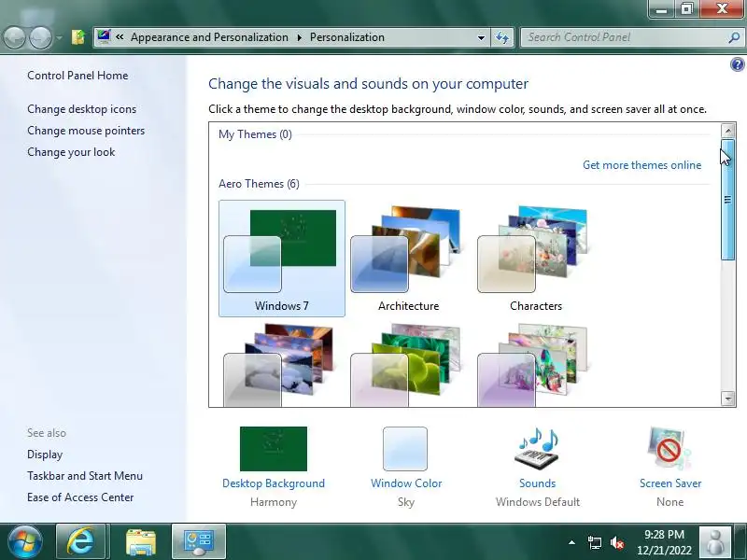
Task: Click the network tray icon
Action: 594,542
